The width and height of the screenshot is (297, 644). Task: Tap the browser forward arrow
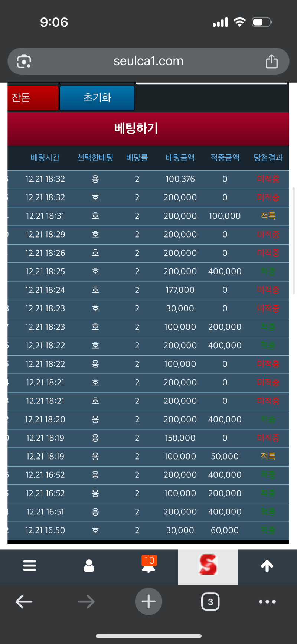[x=86, y=602]
